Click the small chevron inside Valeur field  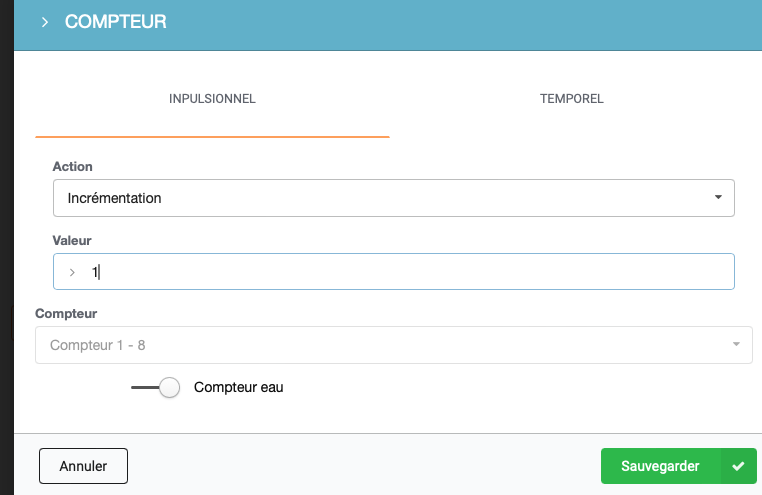point(72,273)
